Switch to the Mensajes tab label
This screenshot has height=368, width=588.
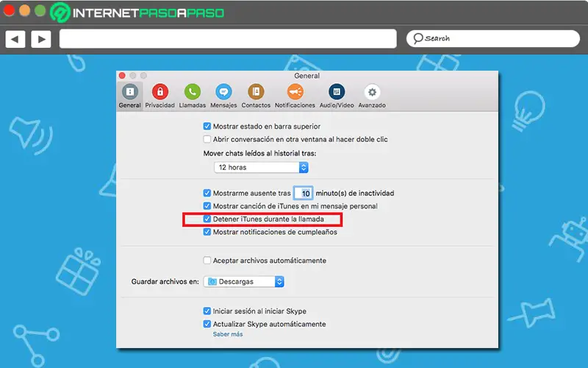pyautogui.click(x=223, y=105)
